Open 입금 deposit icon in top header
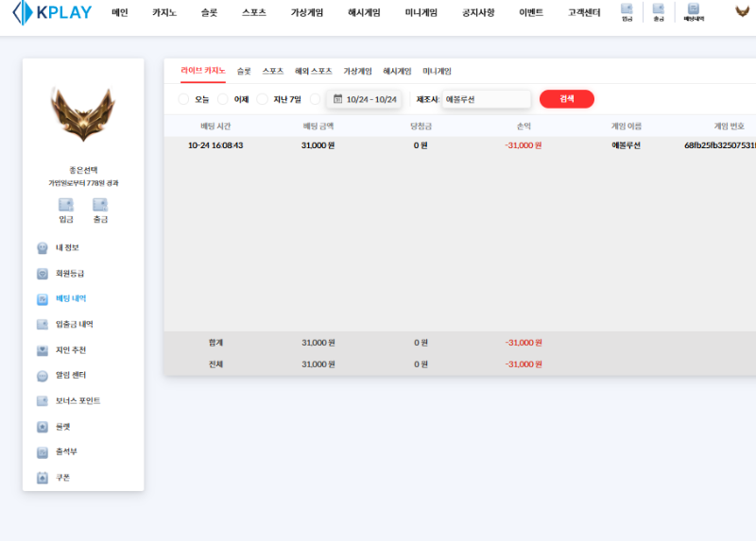This screenshot has height=541, width=756. pos(627,11)
